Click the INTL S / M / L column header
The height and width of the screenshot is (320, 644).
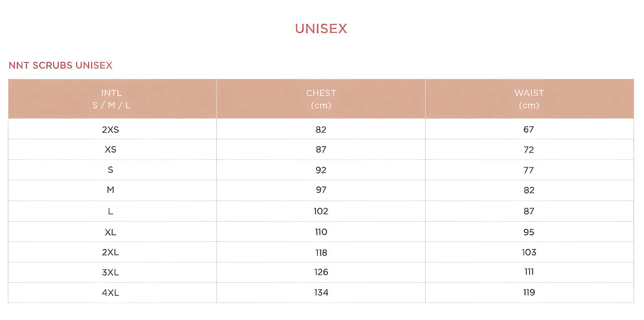(x=112, y=99)
